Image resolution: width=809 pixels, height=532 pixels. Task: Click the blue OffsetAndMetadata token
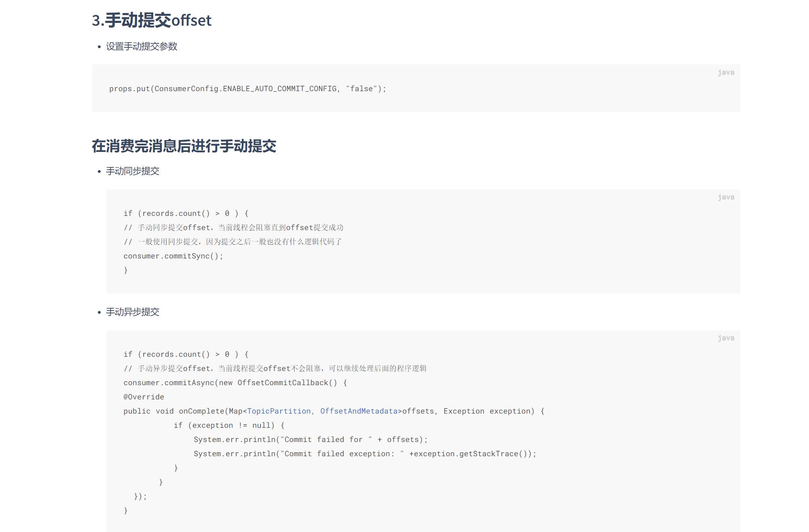pos(359,411)
